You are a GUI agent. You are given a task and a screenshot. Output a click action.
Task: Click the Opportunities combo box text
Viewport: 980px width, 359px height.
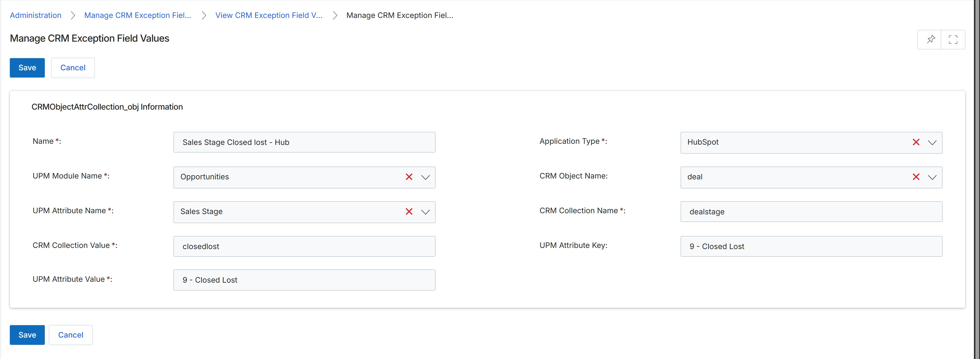pyautogui.click(x=205, y=177)
